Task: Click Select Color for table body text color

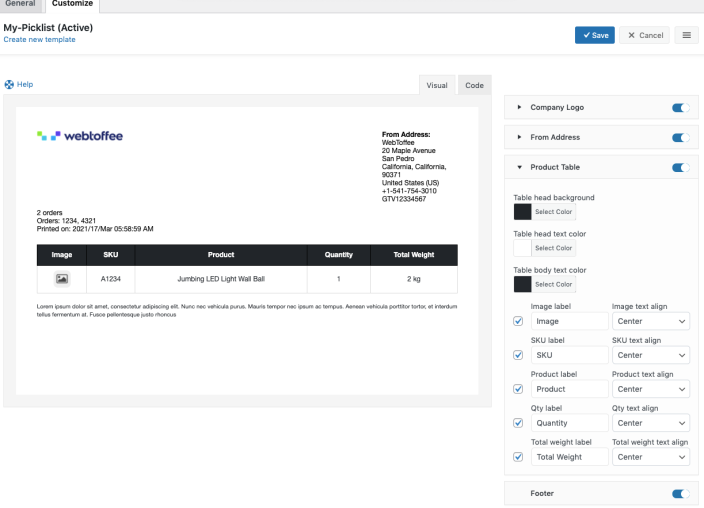Action: point(553,284)
